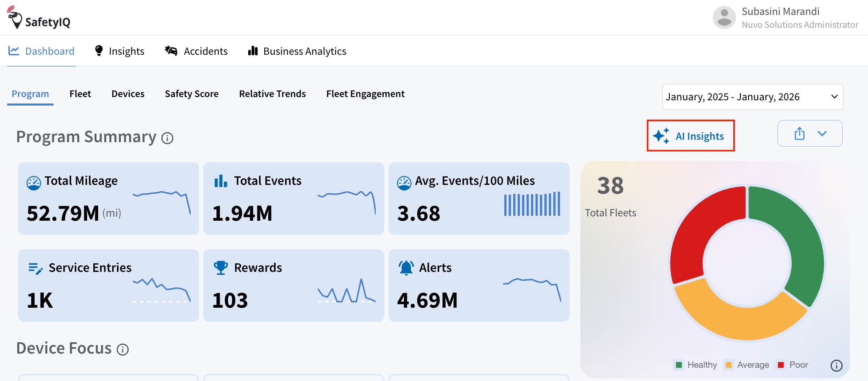Toggle the Poor legend item

(793, 365)
